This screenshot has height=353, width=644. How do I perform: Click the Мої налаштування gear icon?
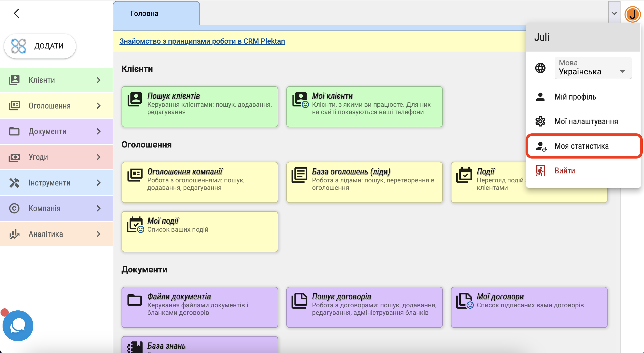click(x=540, y=121)
